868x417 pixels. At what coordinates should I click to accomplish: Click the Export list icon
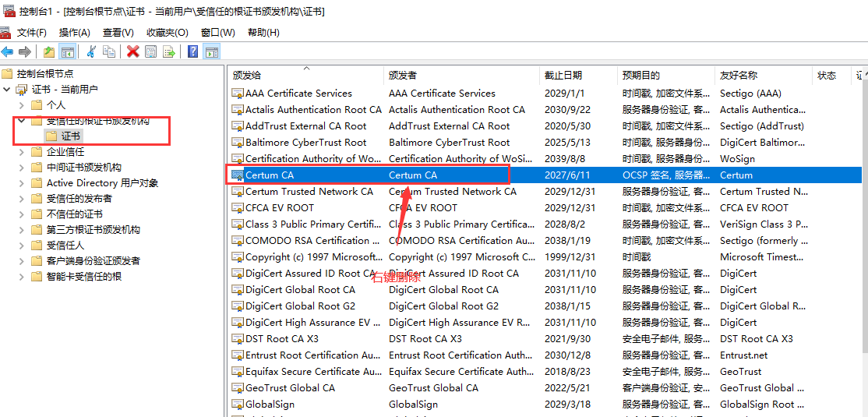coord(169,51)
